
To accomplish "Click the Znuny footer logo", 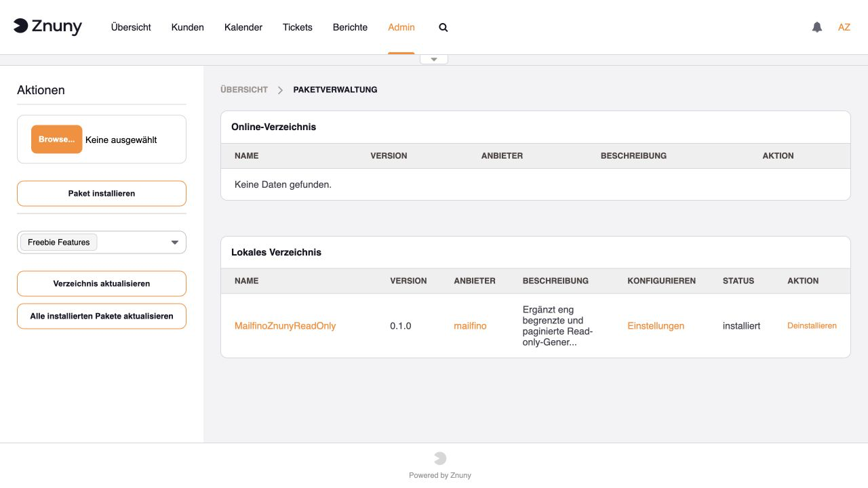I will click(x=440, y=458).
